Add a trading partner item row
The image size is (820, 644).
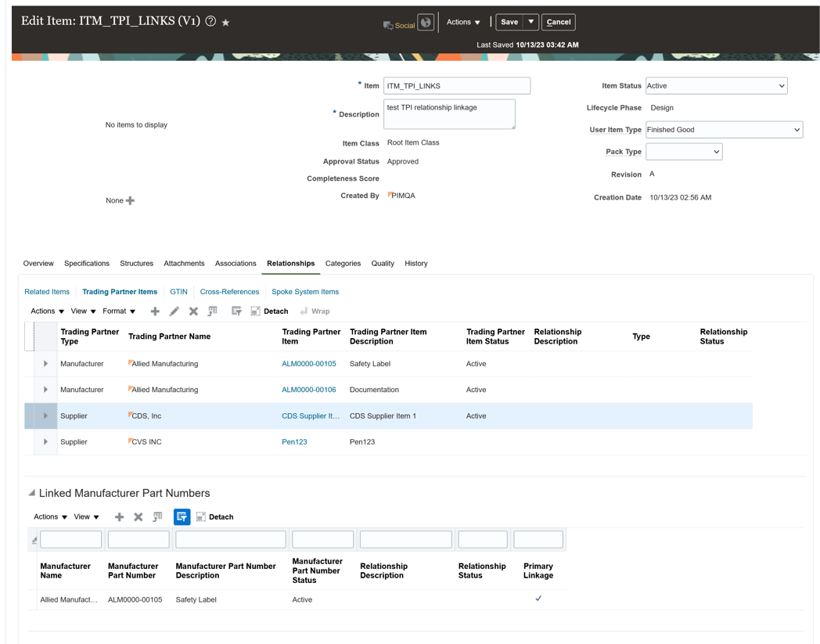(155, 311)
